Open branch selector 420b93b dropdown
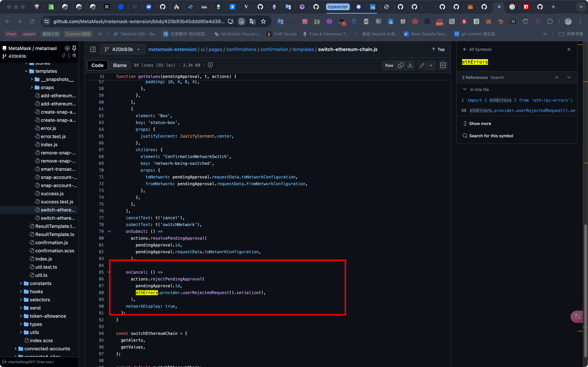 coord(122,49)
